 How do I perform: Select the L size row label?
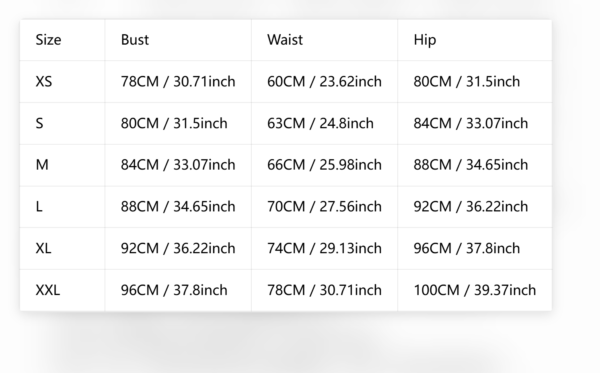point(39,207)
